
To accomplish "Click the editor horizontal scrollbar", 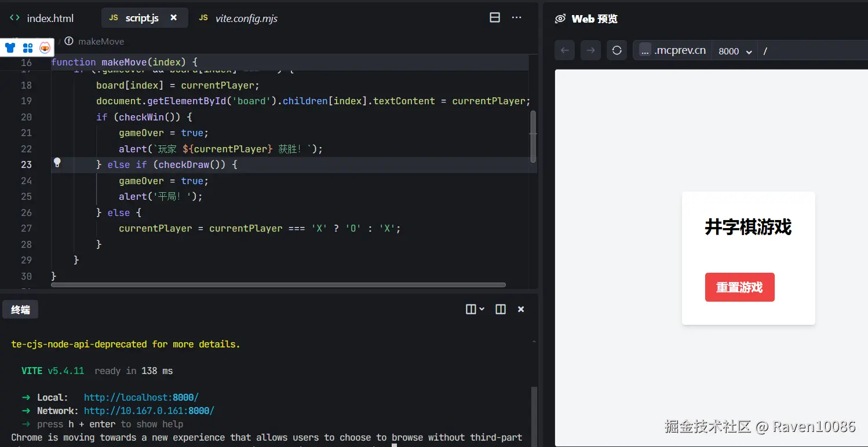I will [x=278, y=285].
